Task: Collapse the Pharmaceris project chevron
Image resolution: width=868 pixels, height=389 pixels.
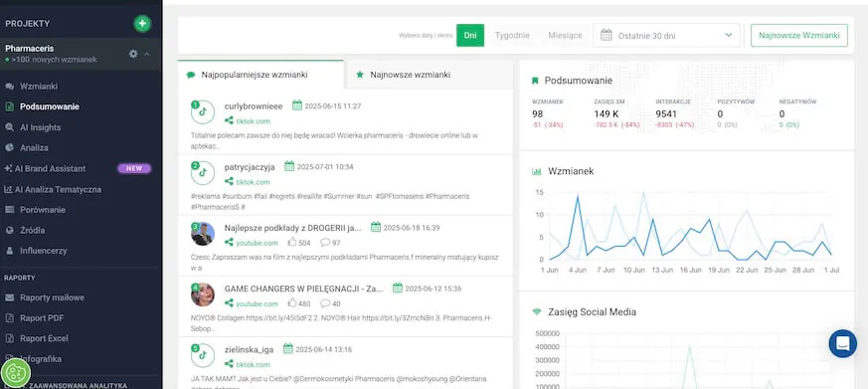Action: click(147, 54)
